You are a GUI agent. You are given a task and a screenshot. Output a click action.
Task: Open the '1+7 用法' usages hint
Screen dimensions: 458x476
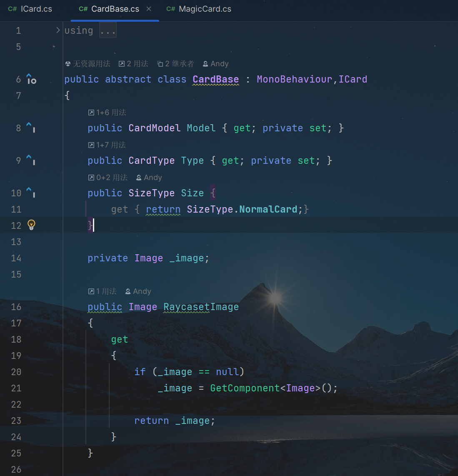click(x=107, y=145)
